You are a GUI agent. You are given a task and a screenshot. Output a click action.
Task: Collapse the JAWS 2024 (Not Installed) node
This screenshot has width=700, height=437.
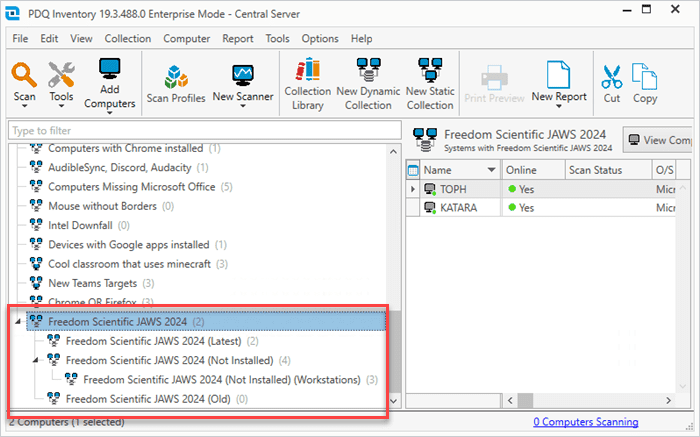[35, 360]
